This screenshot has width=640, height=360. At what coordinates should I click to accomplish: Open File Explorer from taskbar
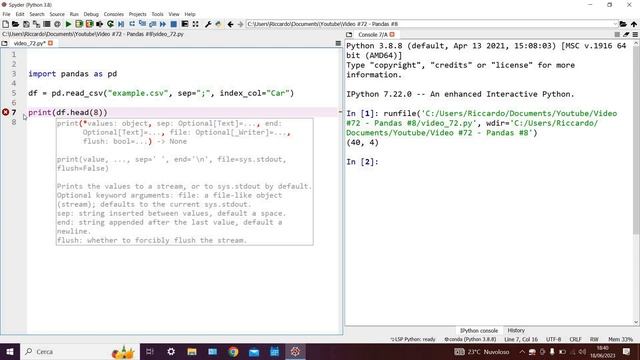pos(192,351)
